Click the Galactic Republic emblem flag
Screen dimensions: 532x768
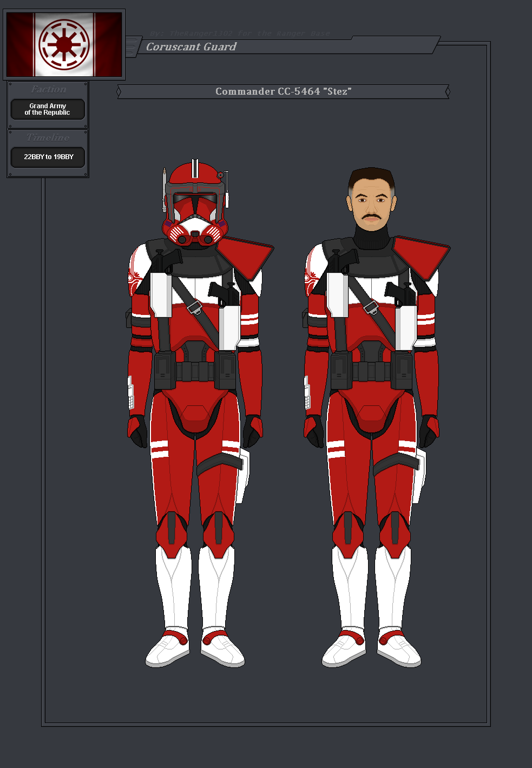64,44
